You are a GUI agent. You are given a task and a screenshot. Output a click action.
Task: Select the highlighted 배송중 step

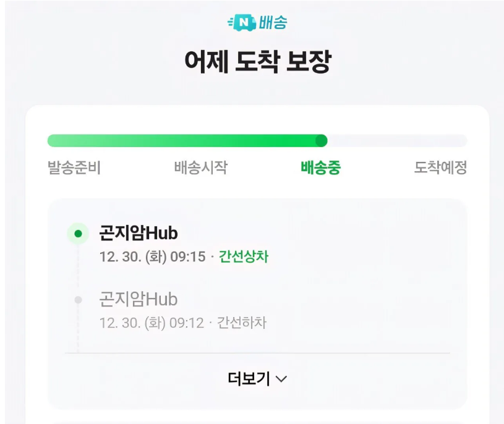pyautogui.click(x=320, y=167)
